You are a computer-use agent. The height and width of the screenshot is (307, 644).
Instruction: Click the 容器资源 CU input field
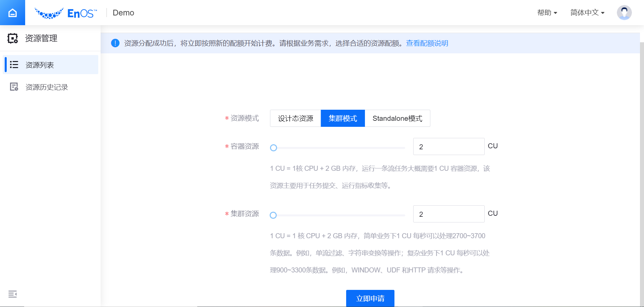(x=449, y=147)
